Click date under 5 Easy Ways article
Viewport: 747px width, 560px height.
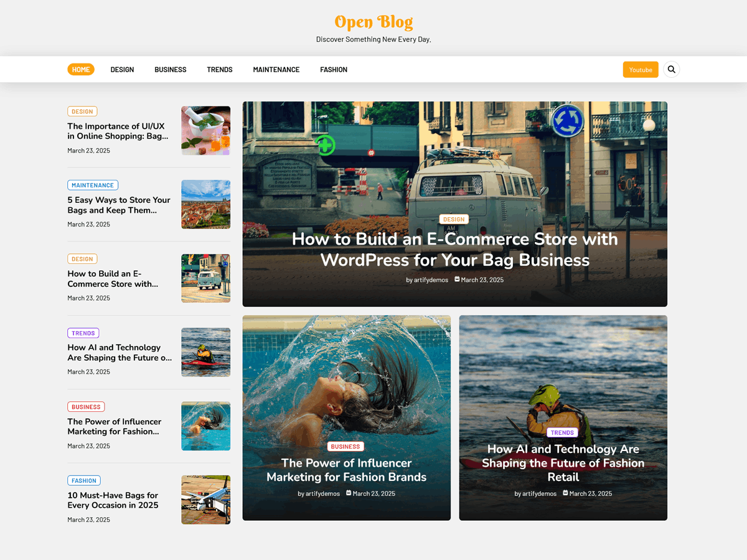click(89, 225)
